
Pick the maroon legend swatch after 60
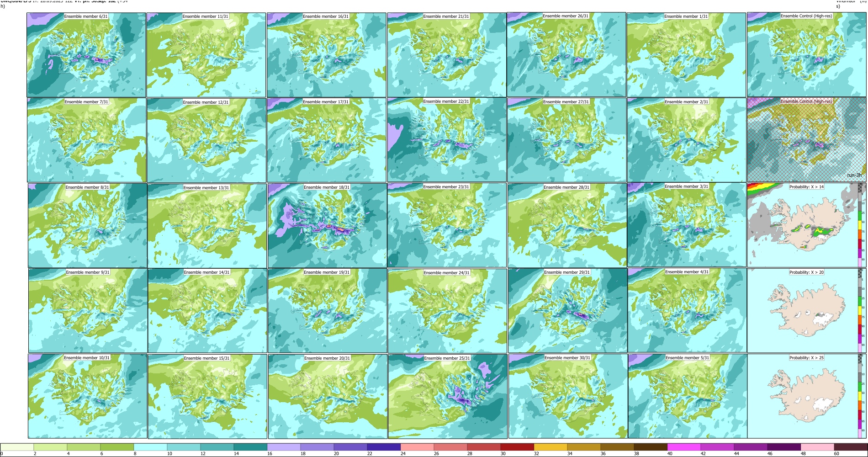[x=851, y=447]
